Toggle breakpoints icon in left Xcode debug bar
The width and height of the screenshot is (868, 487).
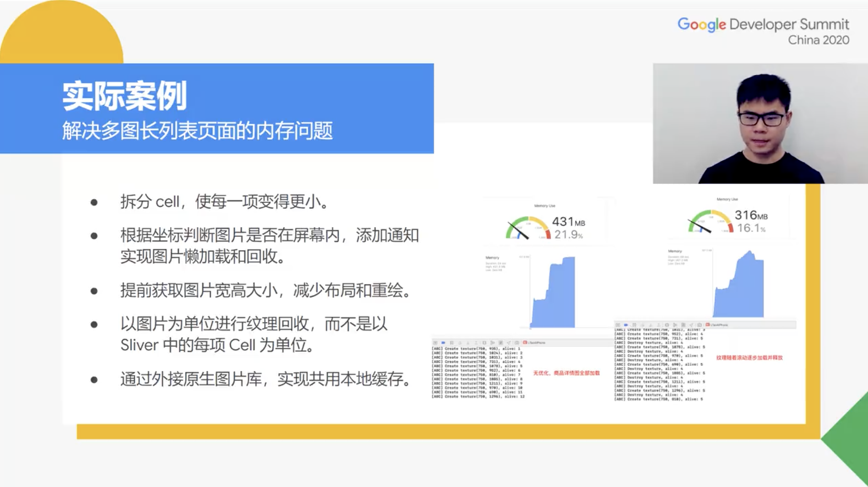click(x=443, y=343)
